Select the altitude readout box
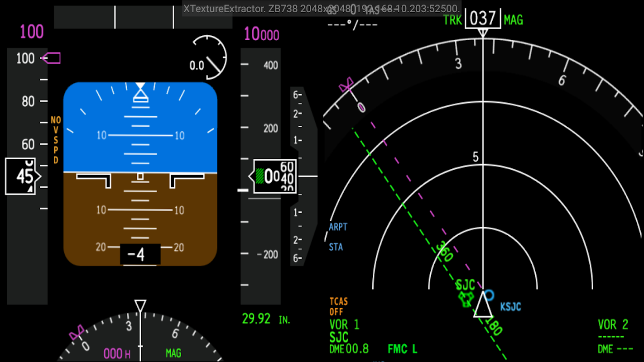Viewport: 644px width, 362px height. click(x=274, y=176)
